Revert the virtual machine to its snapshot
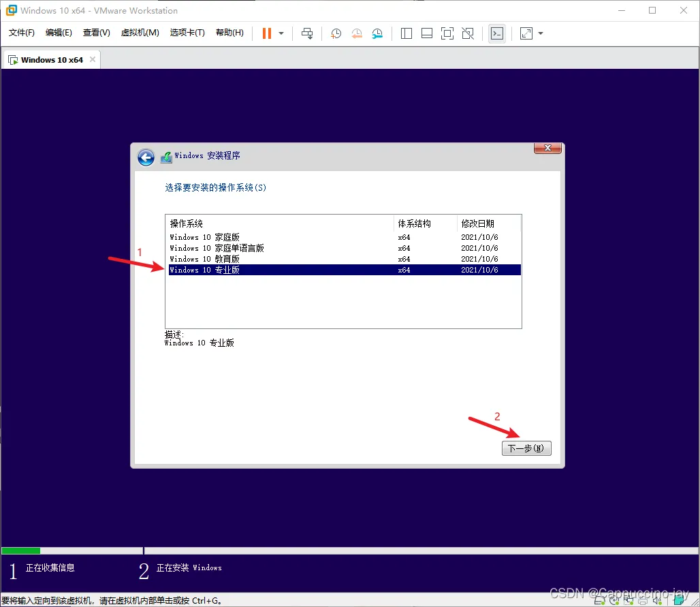 pyautogui.click(x=357, y=33)
